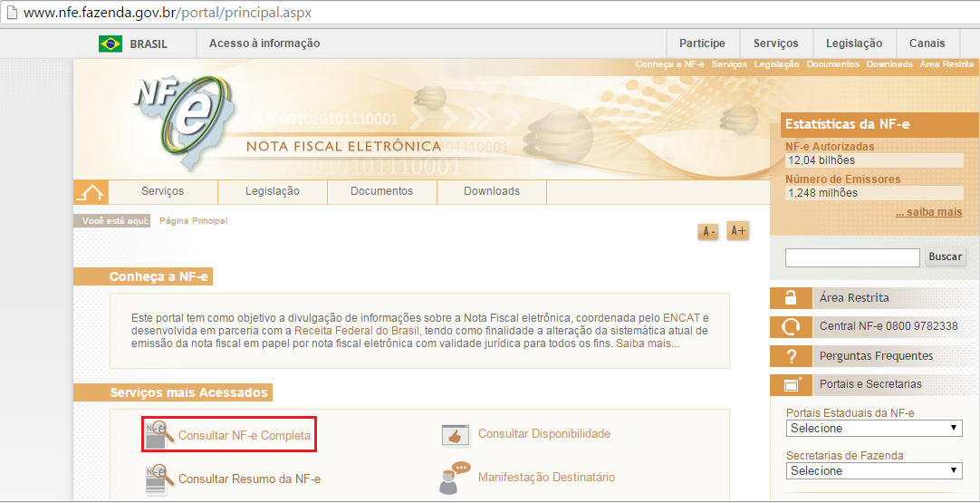
Task: Click the Receita Federal do Brasil link
Action: point(358,330)
